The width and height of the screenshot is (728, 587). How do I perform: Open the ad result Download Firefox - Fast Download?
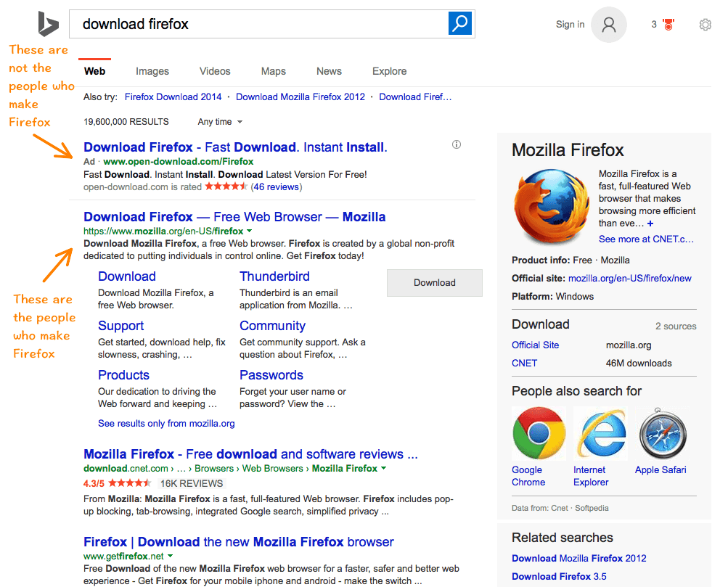235,147
